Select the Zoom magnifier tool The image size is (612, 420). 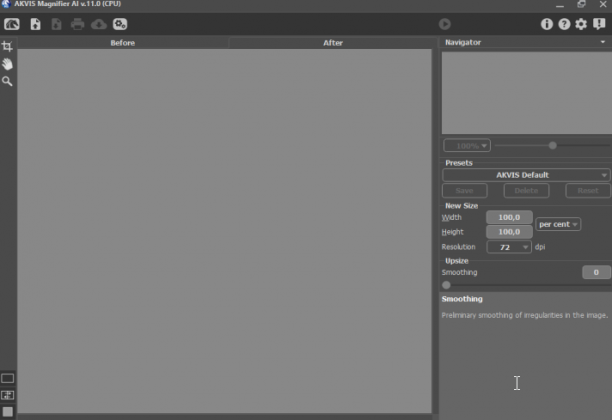[x=7, y=81]
